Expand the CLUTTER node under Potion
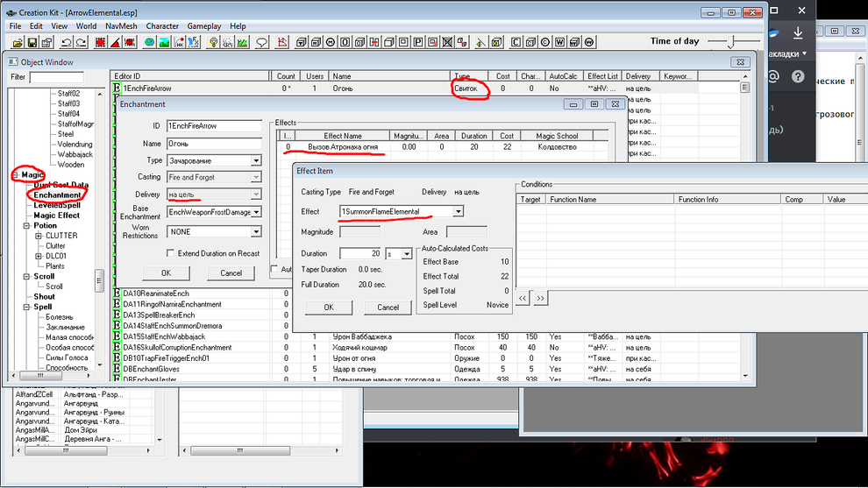 pos(39,236)
